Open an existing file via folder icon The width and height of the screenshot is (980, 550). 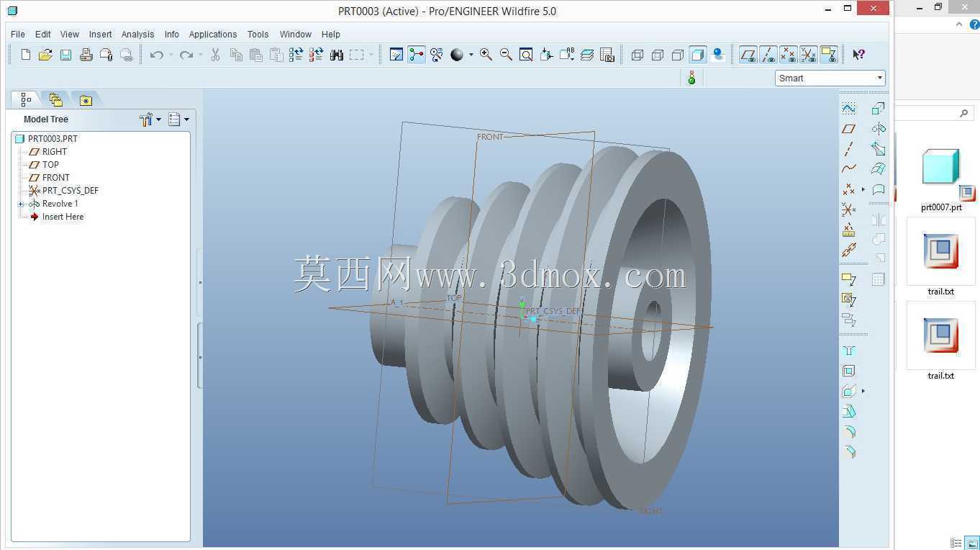point(45,55)
